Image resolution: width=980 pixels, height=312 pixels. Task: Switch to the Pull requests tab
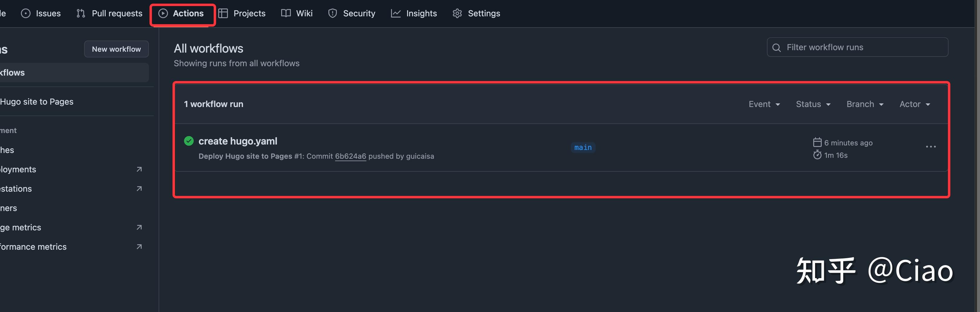pos(110,14)
